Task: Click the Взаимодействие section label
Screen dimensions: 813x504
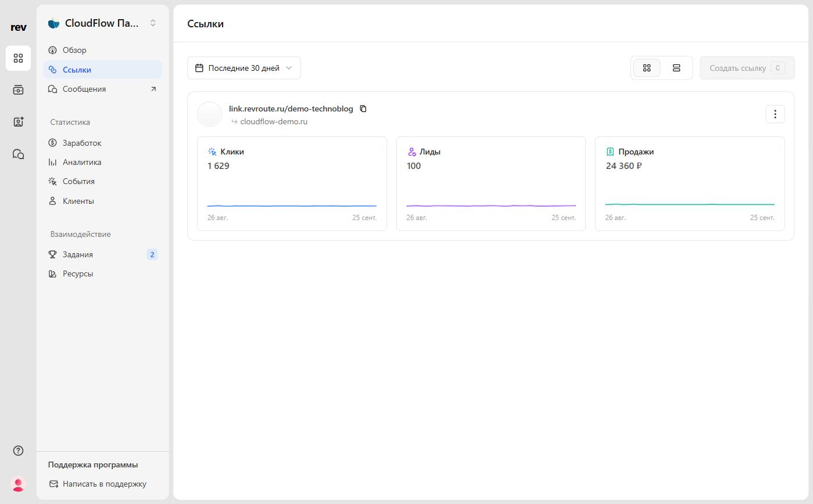Action: tap(81, 234)
